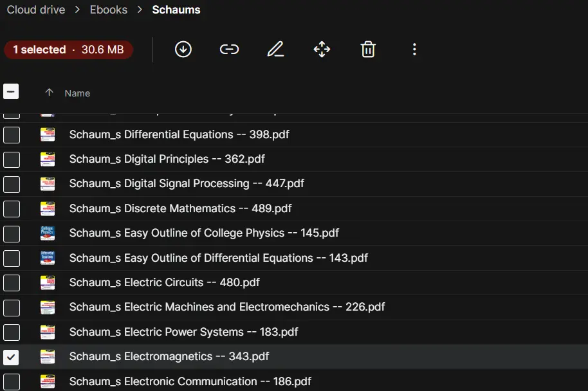Open Schaum_s Discrete Mathematics -- 489.pdf
This screenshot has width=588, height=391.
click(180, 208)
